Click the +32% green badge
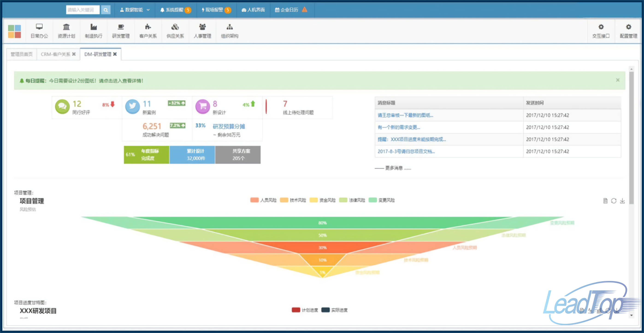The width and height of the screenshot is (644, 333). coord(177,103)
